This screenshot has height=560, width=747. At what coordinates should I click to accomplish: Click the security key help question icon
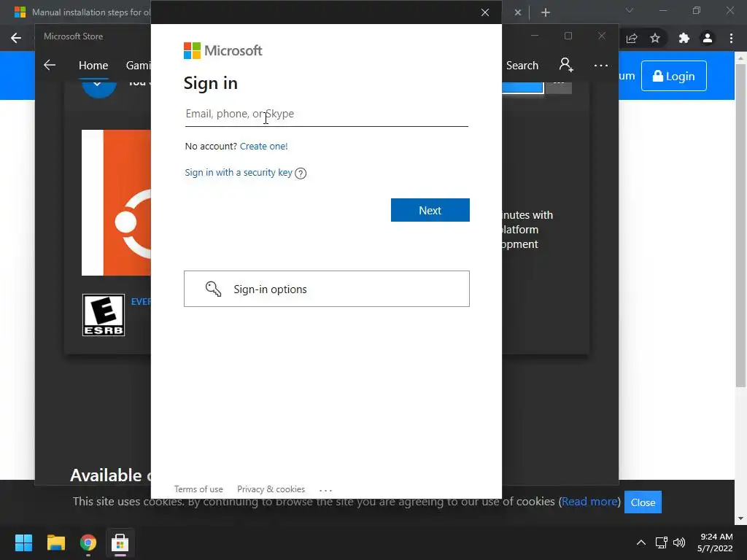click(x=301, y=174)
